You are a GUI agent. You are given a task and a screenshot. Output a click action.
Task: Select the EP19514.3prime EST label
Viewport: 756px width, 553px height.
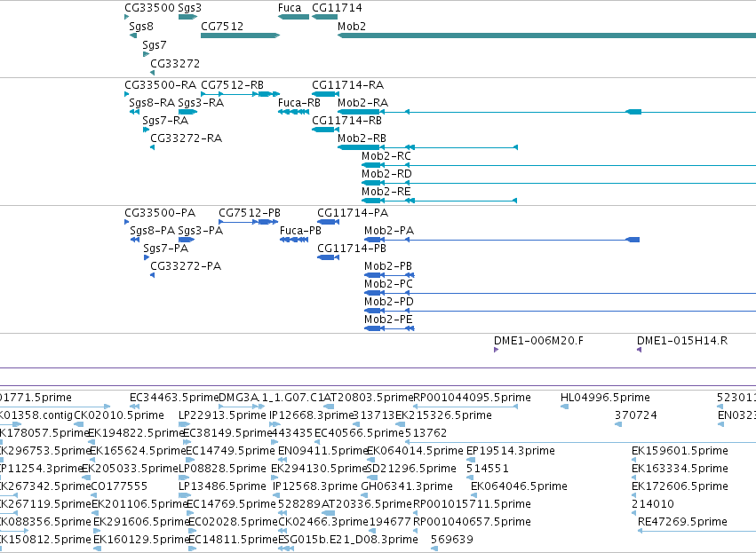(511, 451)
